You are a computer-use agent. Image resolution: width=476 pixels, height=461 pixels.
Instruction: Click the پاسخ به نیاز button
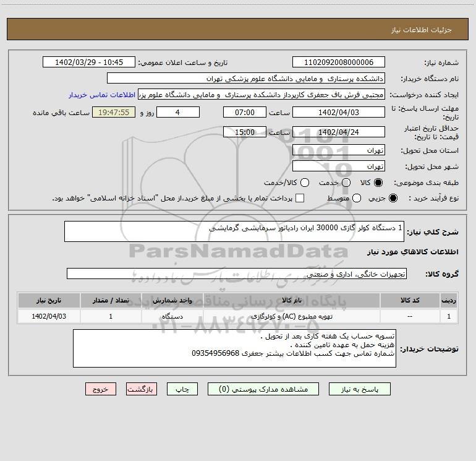point(359,389)
